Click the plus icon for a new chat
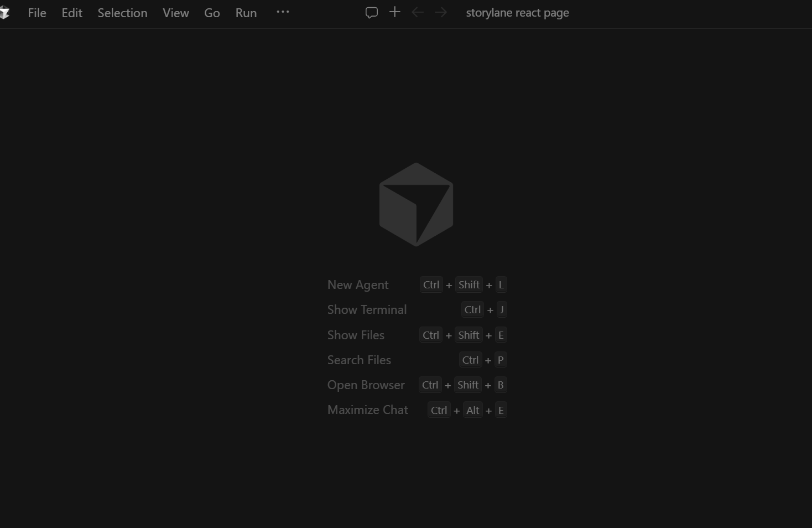Image resolution: width=812 pixels, height=528 pixels. [395, 12]
